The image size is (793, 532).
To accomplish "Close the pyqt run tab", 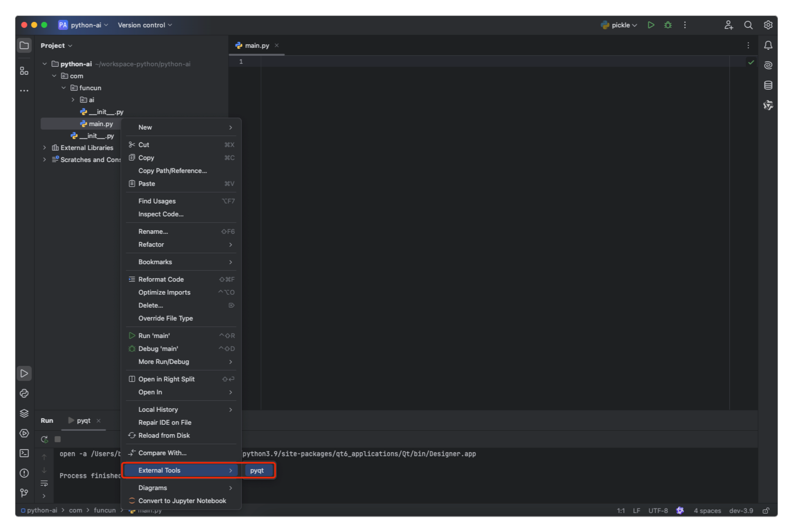I will (x=98, y=421).
